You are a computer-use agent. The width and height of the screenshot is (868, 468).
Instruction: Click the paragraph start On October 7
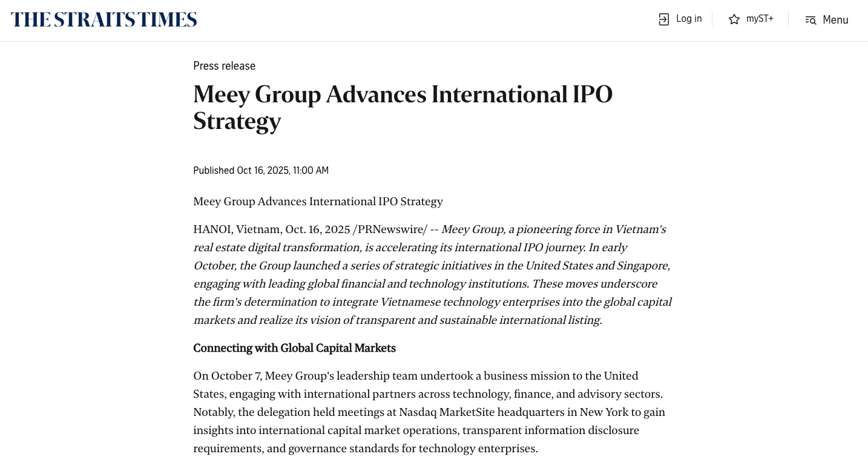point(227,376)
